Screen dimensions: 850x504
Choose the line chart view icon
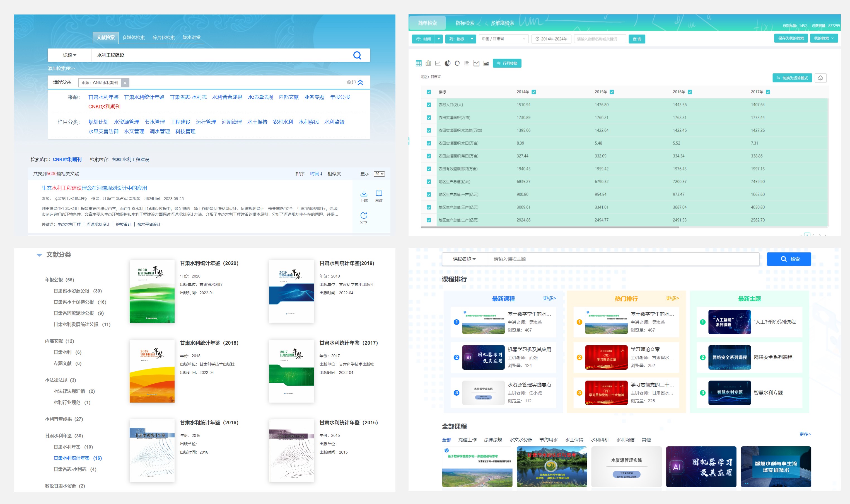438,63
